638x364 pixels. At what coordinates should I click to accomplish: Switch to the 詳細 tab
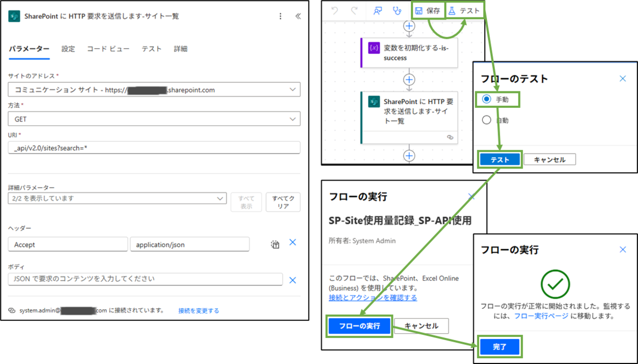coord(181,49)
